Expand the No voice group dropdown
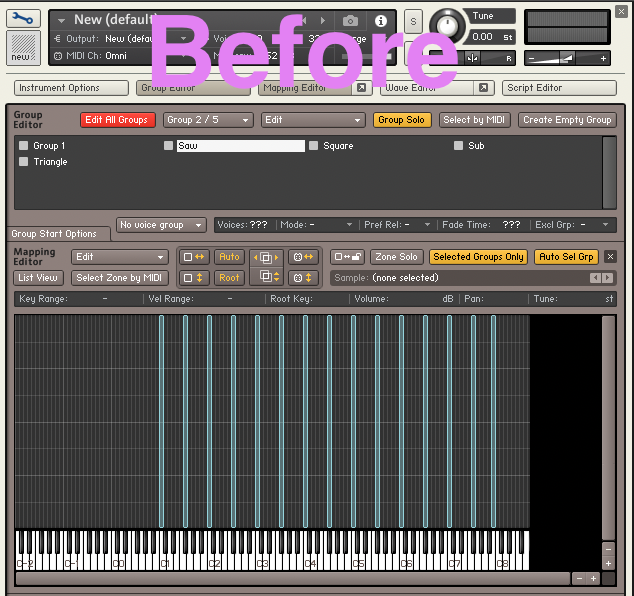 click(161, 225)
